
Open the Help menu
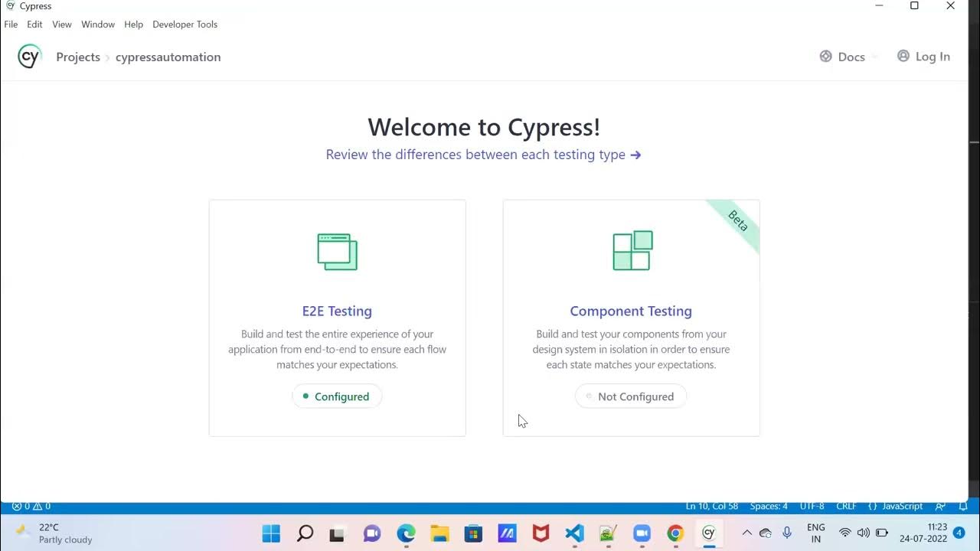133,24
